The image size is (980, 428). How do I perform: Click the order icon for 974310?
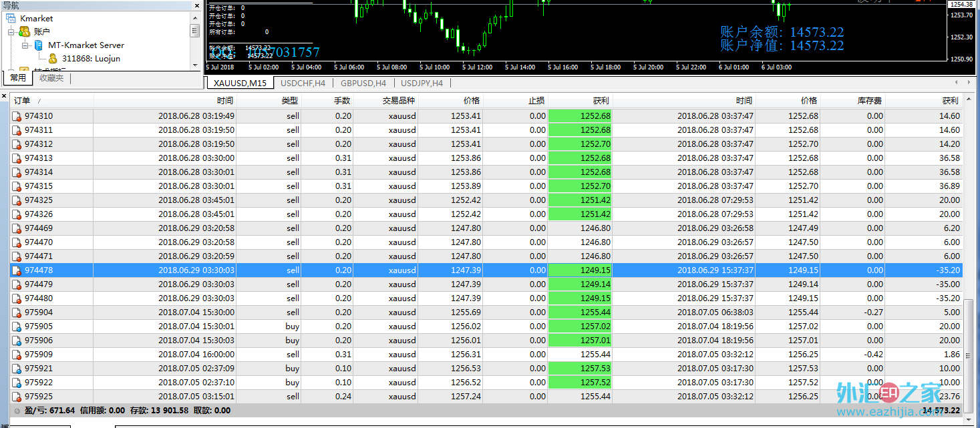(17, 116)
